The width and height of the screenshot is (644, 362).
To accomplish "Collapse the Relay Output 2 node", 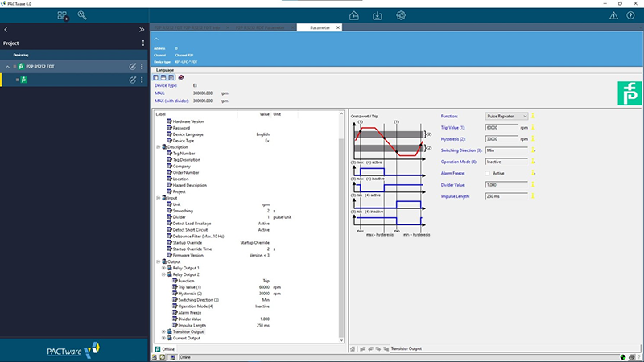I will click(x=163, y=274).
